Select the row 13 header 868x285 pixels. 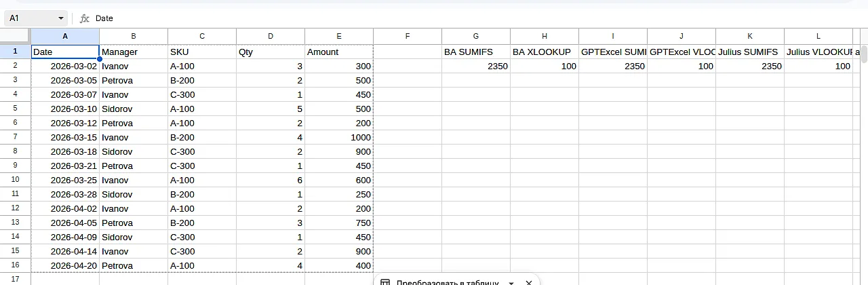click(x=15, y=223)
